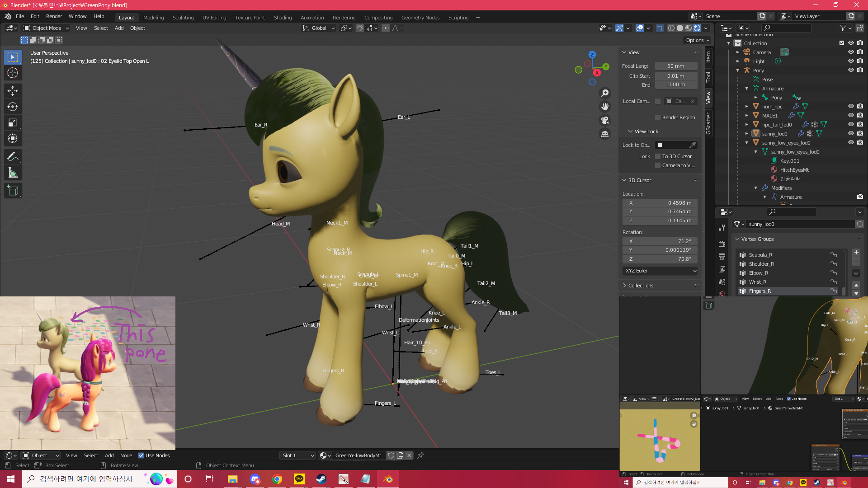Enable the Render Region checkbox
The image size is (868, 488).
tap(658, 117)
